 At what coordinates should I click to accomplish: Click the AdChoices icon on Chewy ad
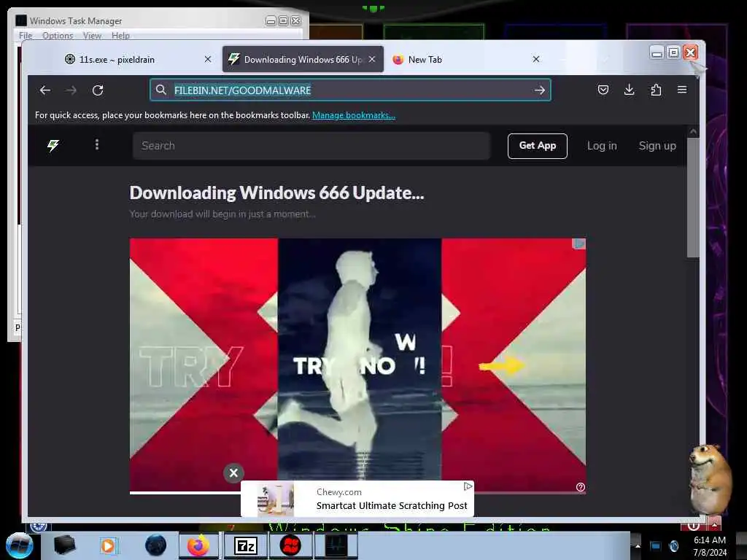tap(468, 486)
